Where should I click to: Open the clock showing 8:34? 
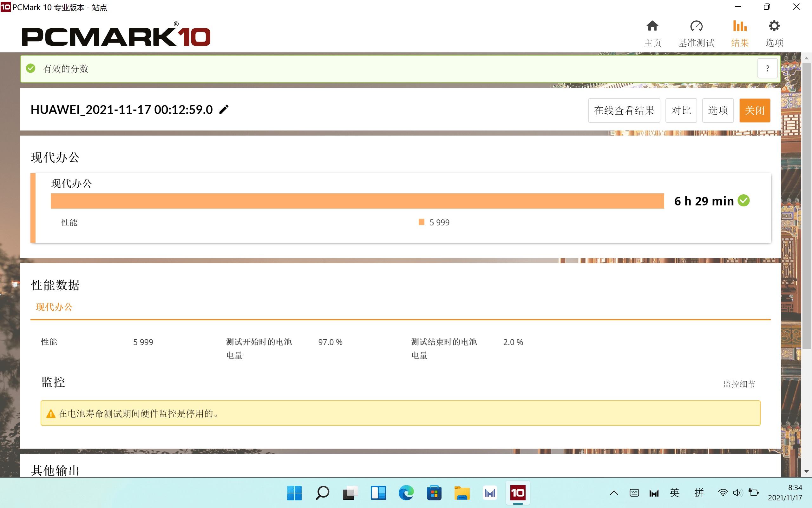click(785, 492)
